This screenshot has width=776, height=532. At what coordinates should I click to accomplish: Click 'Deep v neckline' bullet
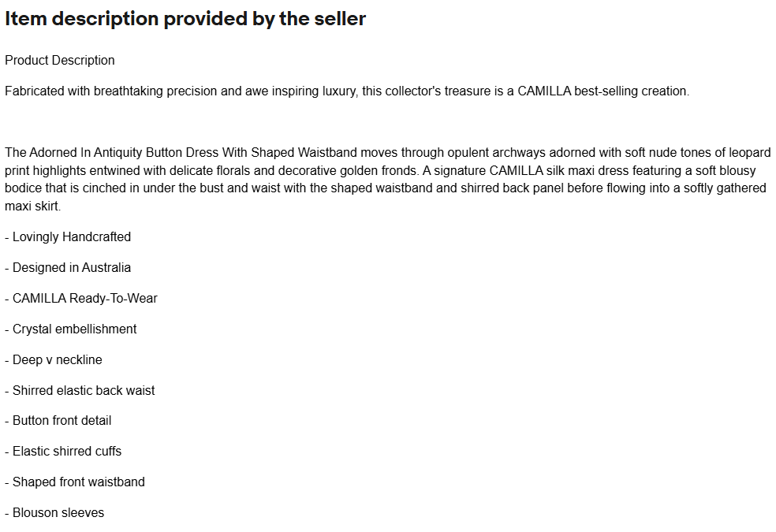coord(54,360)
